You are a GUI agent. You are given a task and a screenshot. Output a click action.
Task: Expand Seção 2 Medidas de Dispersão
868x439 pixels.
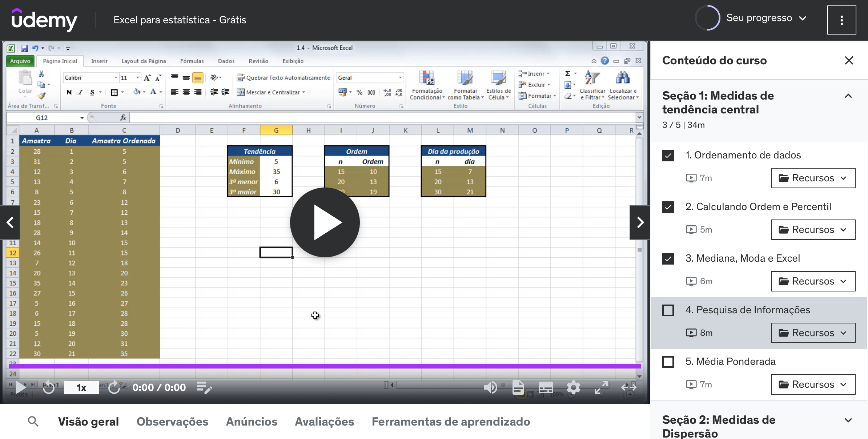[x=849, y=420]
